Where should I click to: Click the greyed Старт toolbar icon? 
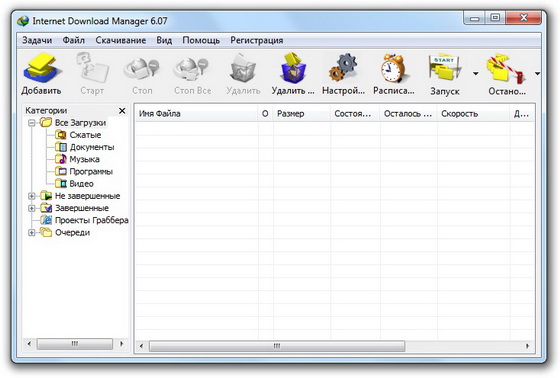coord(92,68)
